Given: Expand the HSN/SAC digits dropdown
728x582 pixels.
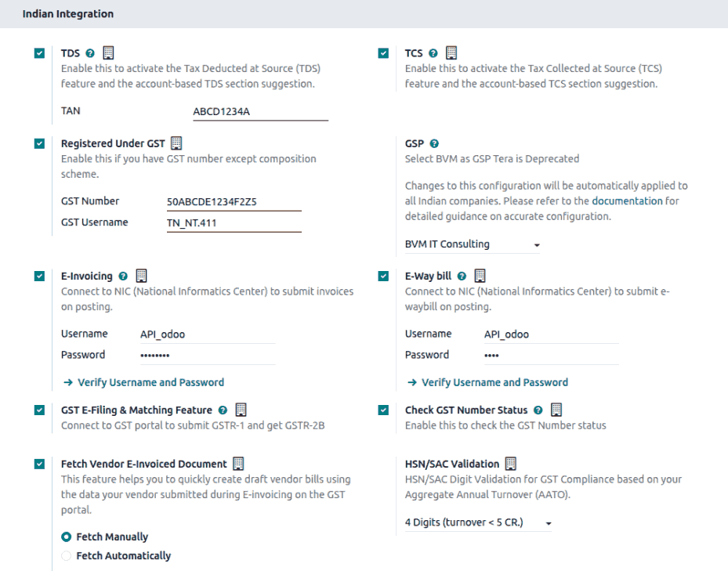Looking at the screenshot, I should pyautogui.click(x=478, y=522).
